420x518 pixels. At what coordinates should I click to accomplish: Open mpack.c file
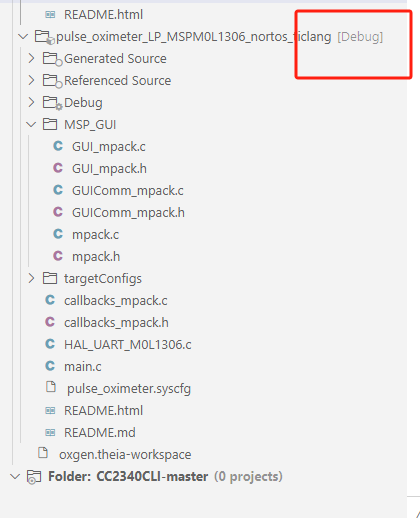click(x=95, y=235)
